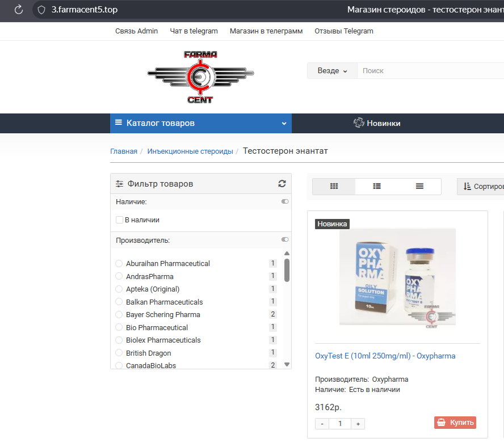The width and height of the screenshot is (504, 447).
Task: Expand the Каталог товаров dropdown chevron
Action: (283, 123)
